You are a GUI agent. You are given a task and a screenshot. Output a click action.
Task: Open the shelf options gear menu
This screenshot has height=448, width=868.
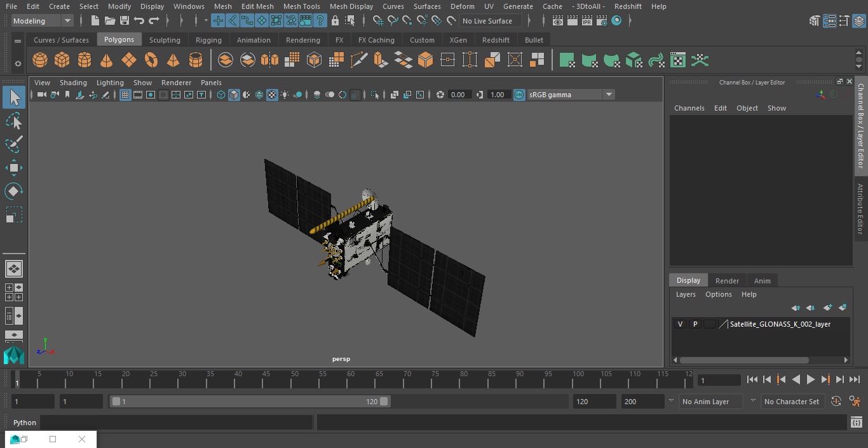18,64
